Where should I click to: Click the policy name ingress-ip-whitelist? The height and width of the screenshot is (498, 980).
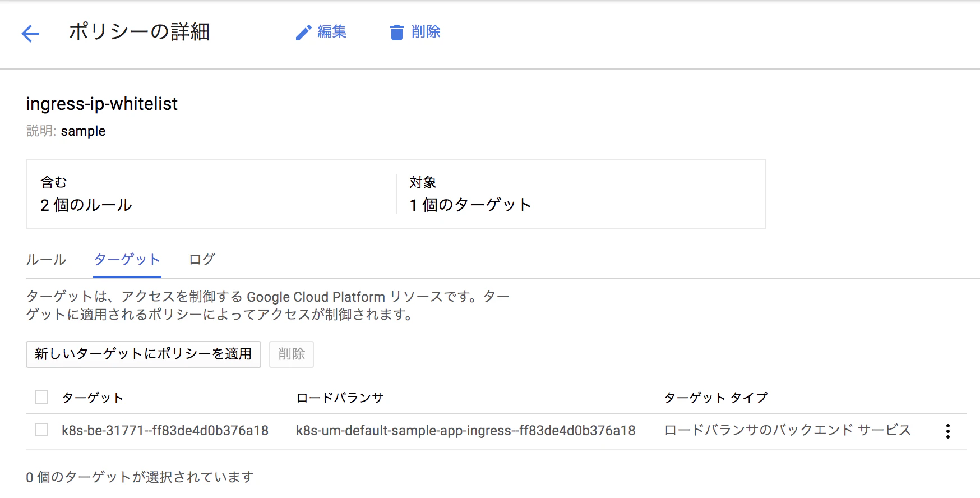pos(101,104)
